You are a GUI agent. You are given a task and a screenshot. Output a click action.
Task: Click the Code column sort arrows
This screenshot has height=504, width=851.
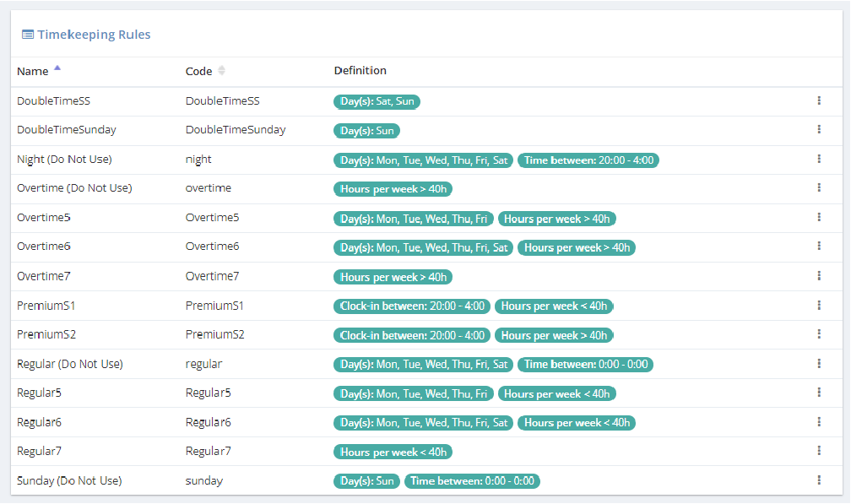(222, 71)
